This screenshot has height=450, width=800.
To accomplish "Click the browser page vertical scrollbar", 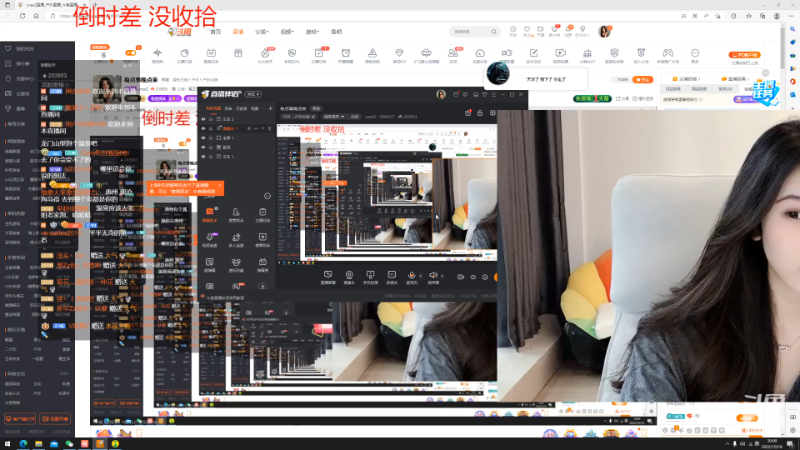I will 783,48.
